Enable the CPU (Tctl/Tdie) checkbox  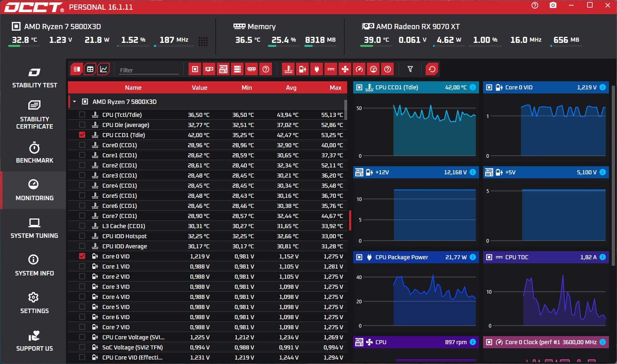click(x=82, y=114)
